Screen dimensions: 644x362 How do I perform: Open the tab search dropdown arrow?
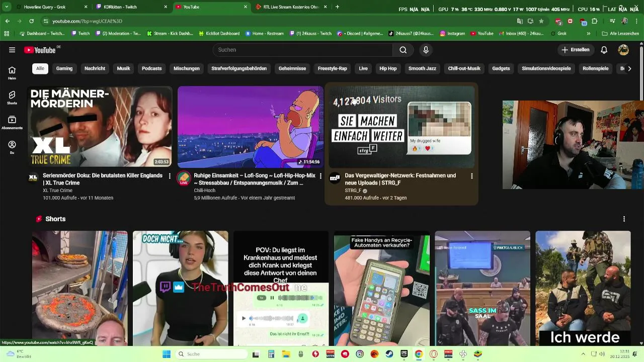(7, 7)
